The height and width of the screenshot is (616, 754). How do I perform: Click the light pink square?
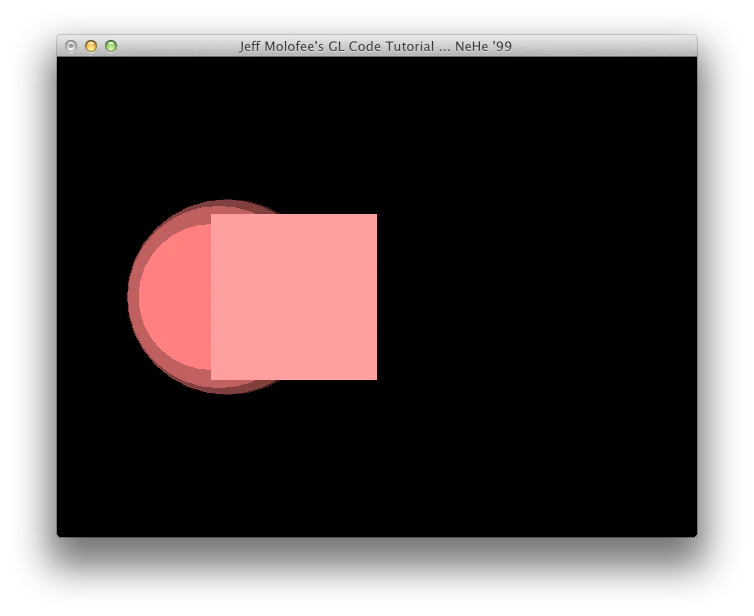coord(294,297)
